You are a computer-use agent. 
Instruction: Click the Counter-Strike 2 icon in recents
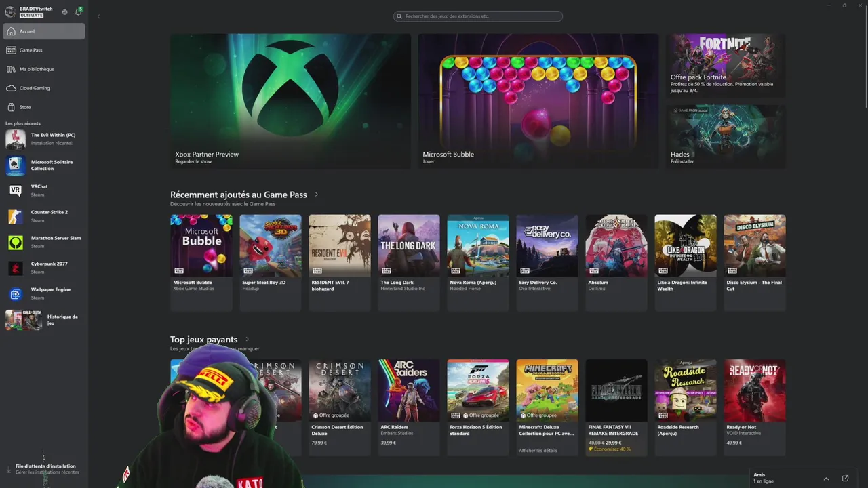(x=16, y=216)
